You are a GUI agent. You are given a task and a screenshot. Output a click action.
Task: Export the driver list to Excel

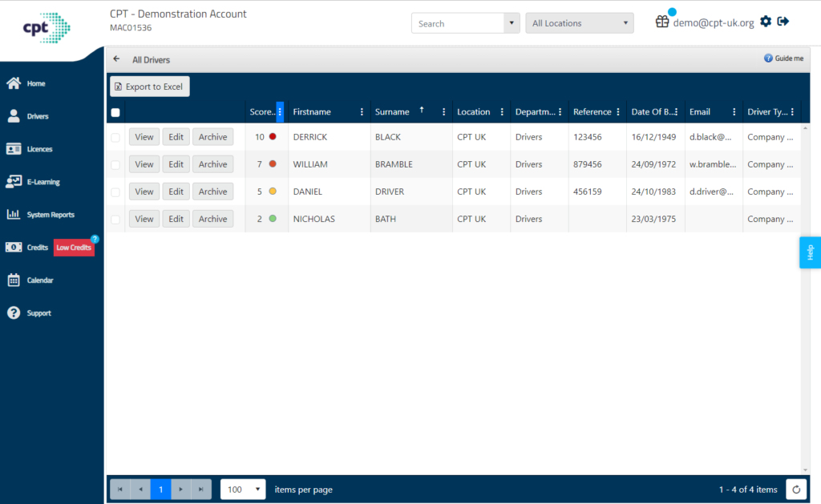(x=149, y=87)
